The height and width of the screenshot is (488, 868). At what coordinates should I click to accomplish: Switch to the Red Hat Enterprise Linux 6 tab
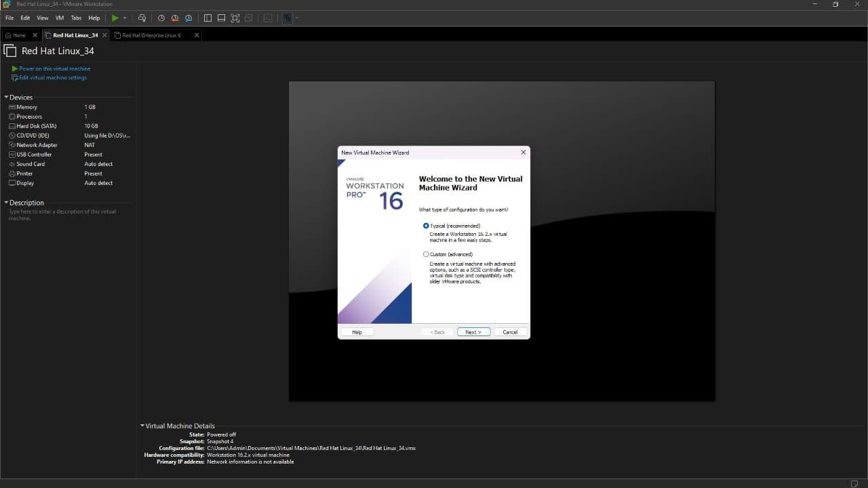click(152, 35)
